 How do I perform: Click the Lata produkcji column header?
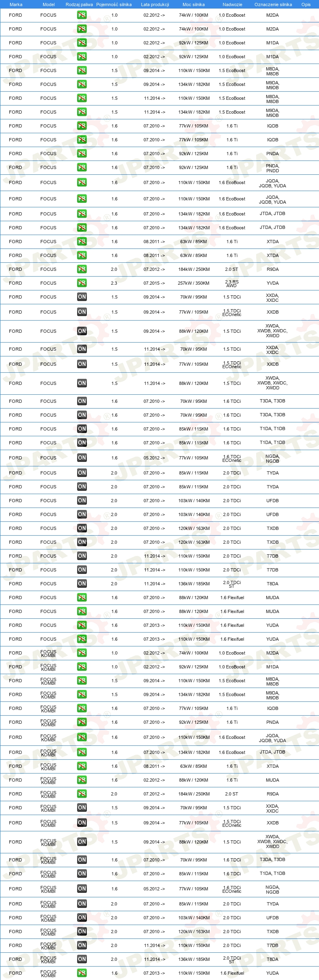click(155, 4)
